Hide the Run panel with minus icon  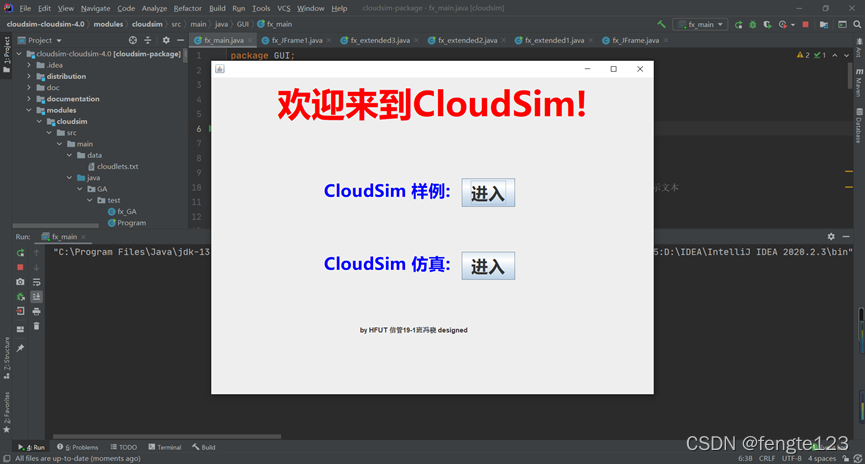[846, 237]
